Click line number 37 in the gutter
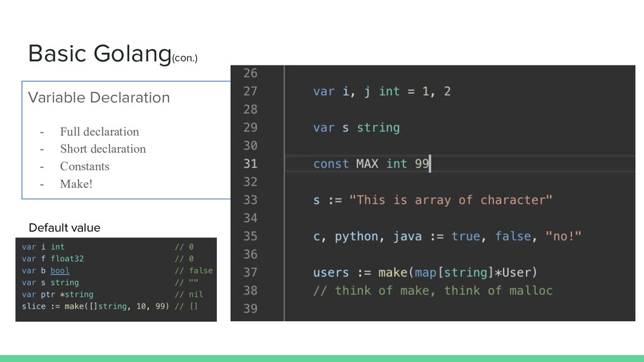The height and width of the screenshot is (362, 644). (250, 272)
